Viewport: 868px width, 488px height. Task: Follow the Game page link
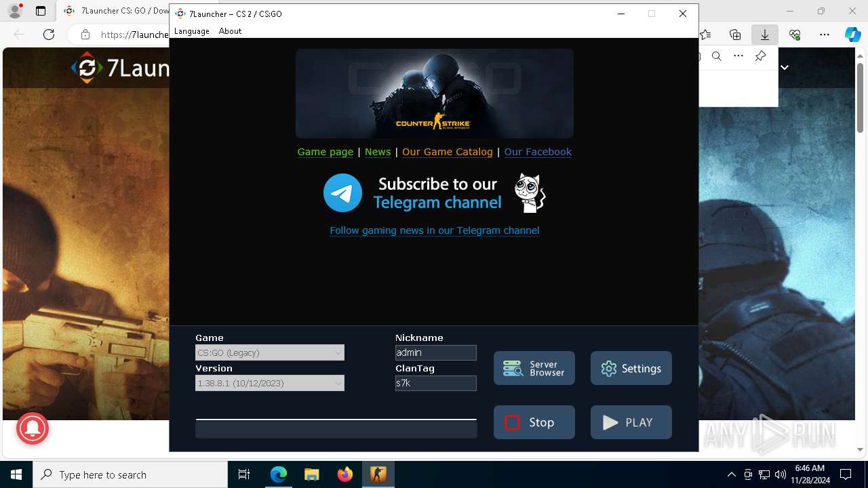325,152
